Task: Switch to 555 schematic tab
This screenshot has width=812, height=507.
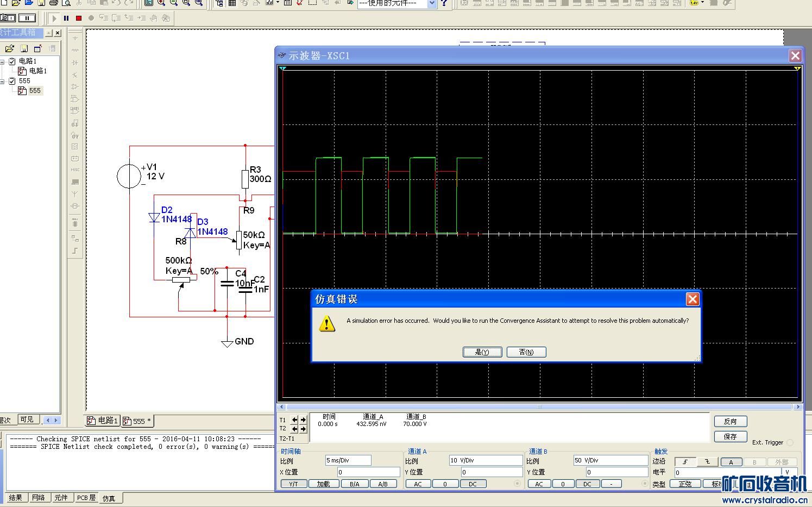Action: (137, 421)
